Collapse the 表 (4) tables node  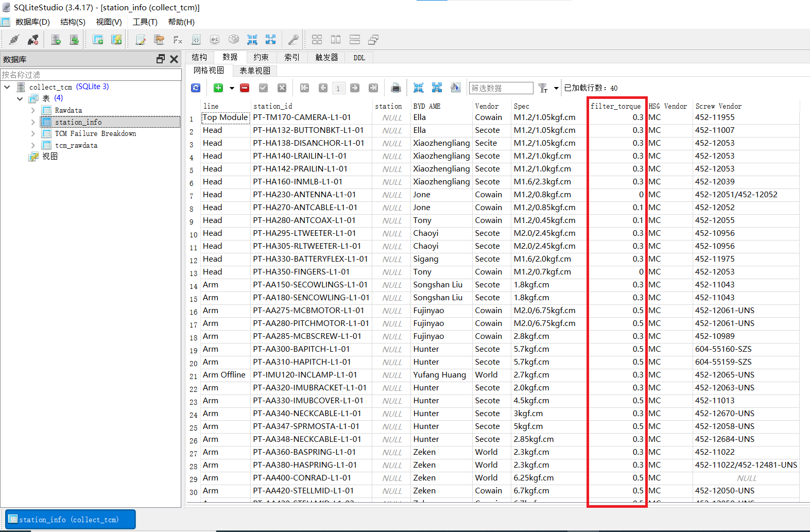tap(20, 98)
